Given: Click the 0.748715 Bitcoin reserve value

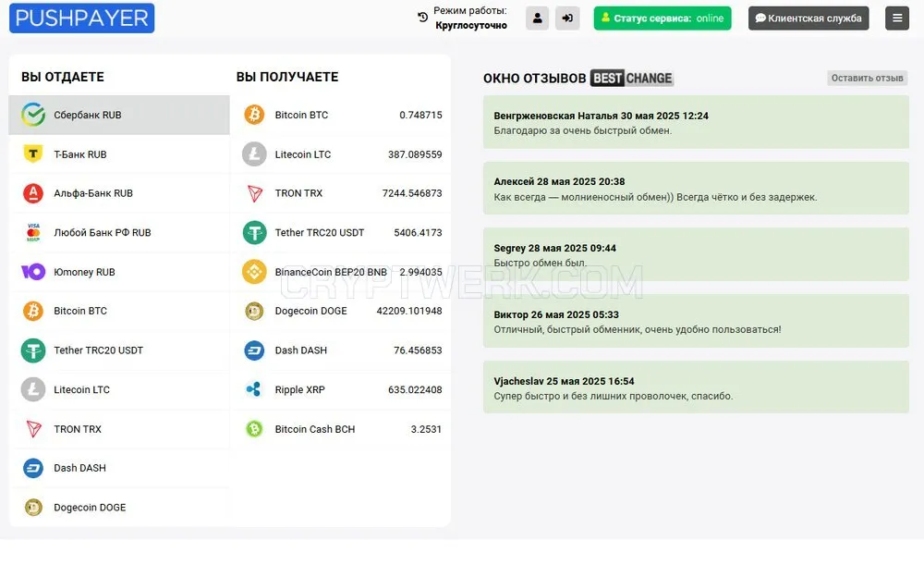Looking at the screenshot, I should (x=420, y=115).
